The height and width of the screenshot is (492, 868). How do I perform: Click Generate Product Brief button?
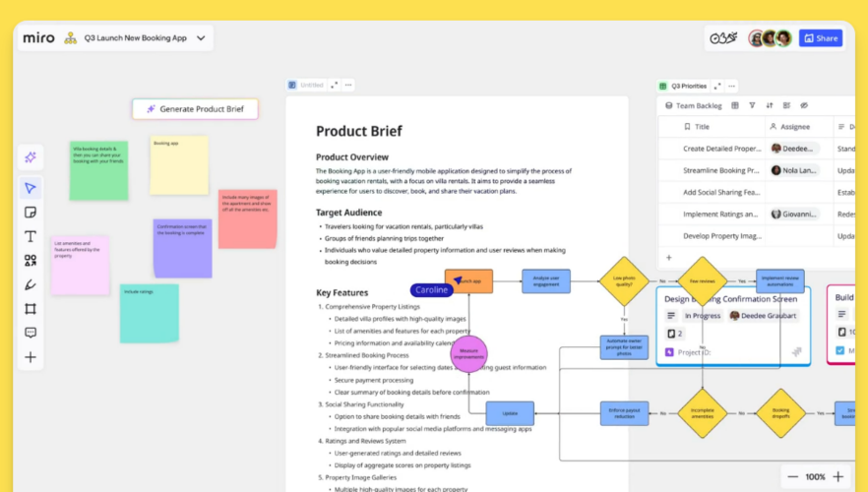pyautogui.click(x=195, y=109)
